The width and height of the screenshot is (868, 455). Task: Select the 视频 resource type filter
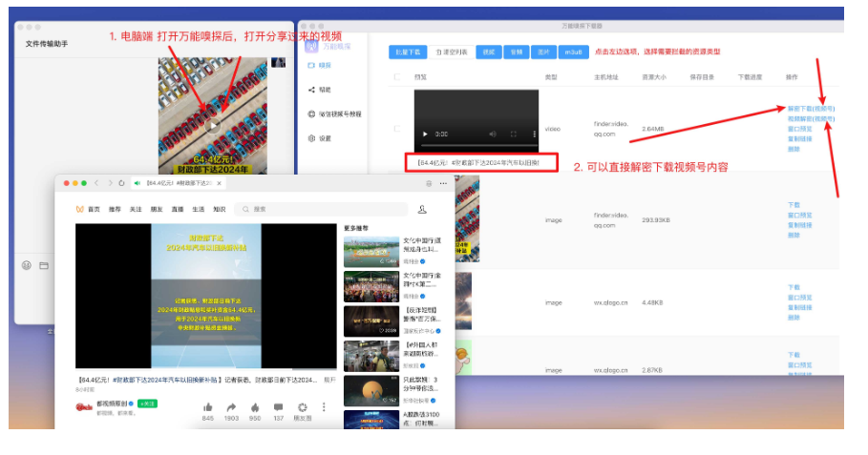pyautogui.click(x=489, y=52)
